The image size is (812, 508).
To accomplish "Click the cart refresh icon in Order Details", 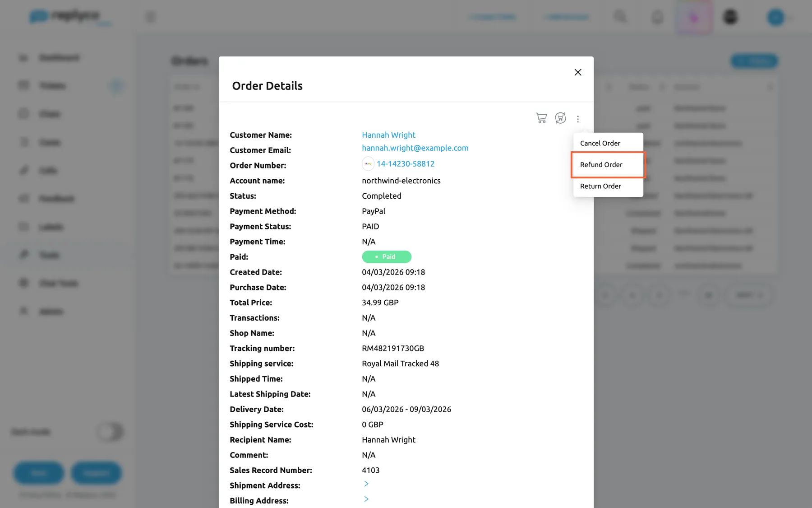I will coord(560,118).
